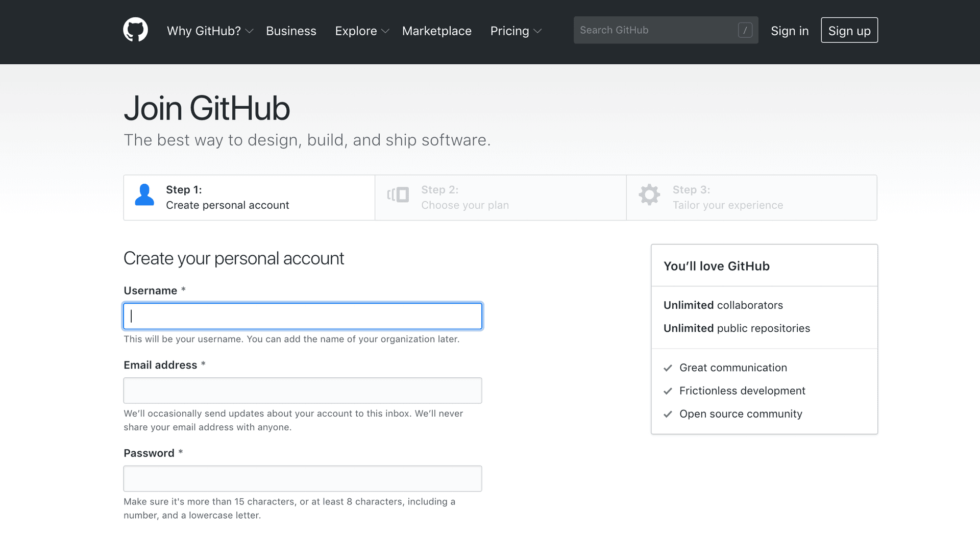Click the Email address input field
The height and width of the screenshot is (533, 980).
click(x=302, y=390)
